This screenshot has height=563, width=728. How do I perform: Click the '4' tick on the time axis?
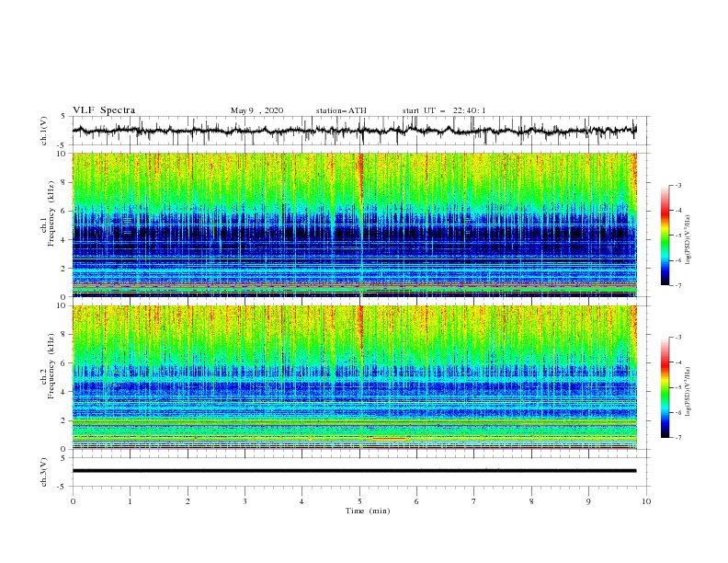tap(301, 501)
